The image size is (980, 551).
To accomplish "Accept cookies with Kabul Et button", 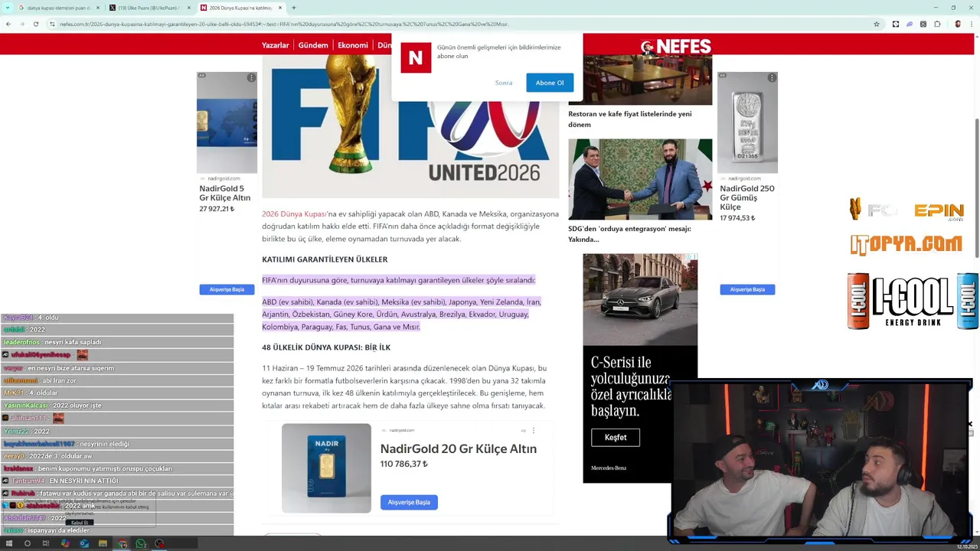I will [x=80, y=523].
